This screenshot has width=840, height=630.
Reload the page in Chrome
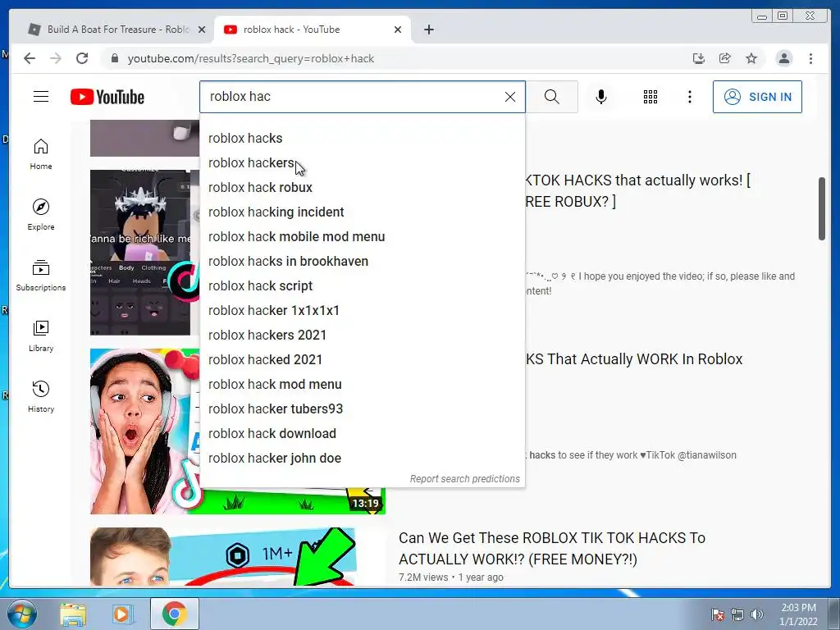click(x=82, y=58)
